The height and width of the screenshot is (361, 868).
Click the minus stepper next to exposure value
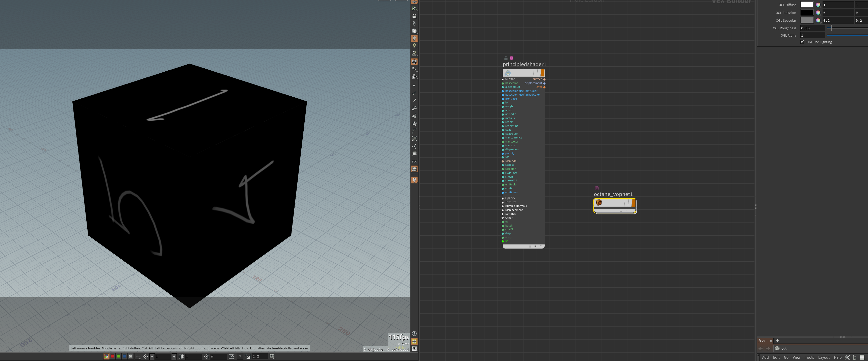[x=152, y=356]
